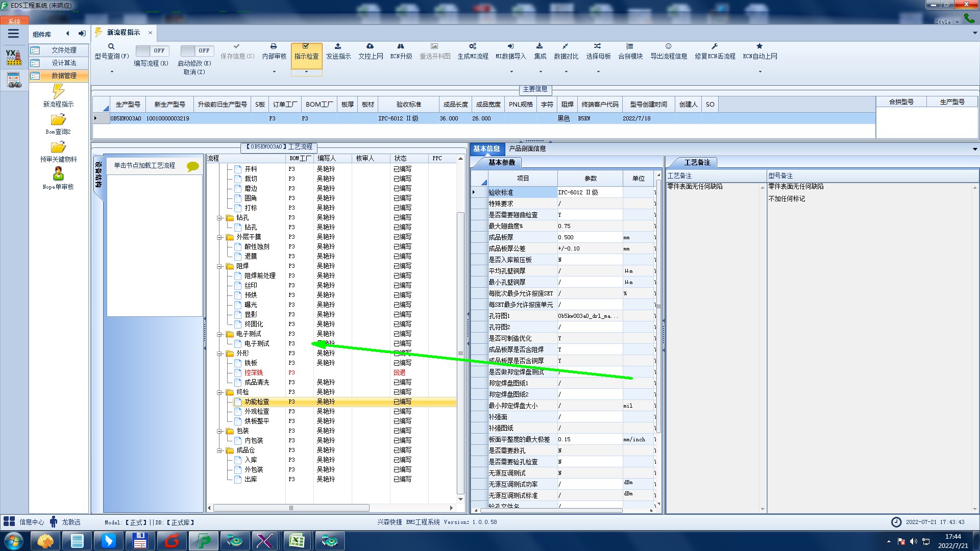Collapse the 钻孔 tree folder
This screenshot has height=551, width=980.
pos(220,218)
